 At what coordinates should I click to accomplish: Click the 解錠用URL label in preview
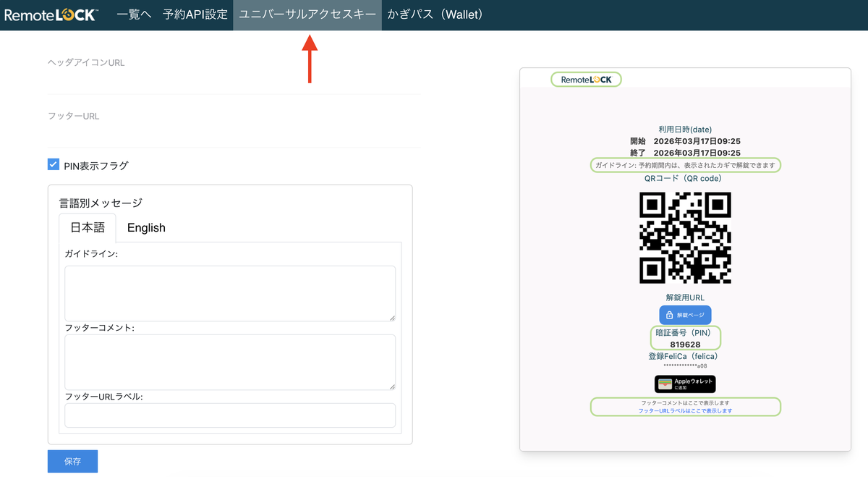coord(685,297)
